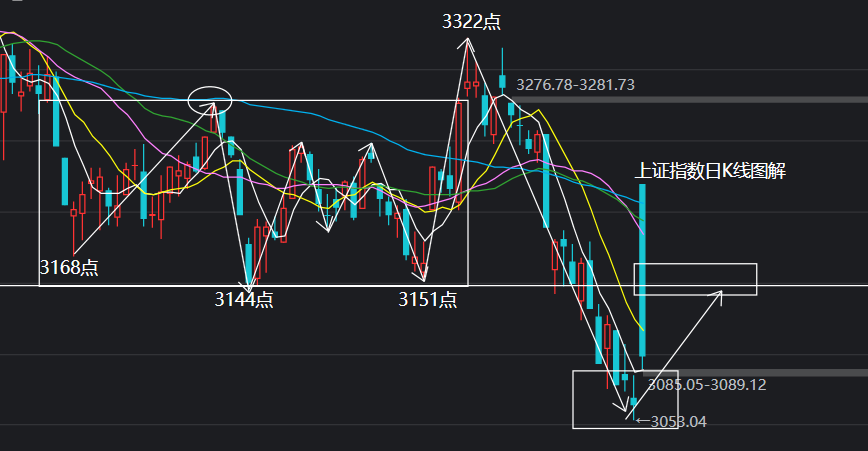The height and width of the screenshot is (451, 868).
Task: Click the 上证指数日K线图解 title text
Action: click(710, 171)
